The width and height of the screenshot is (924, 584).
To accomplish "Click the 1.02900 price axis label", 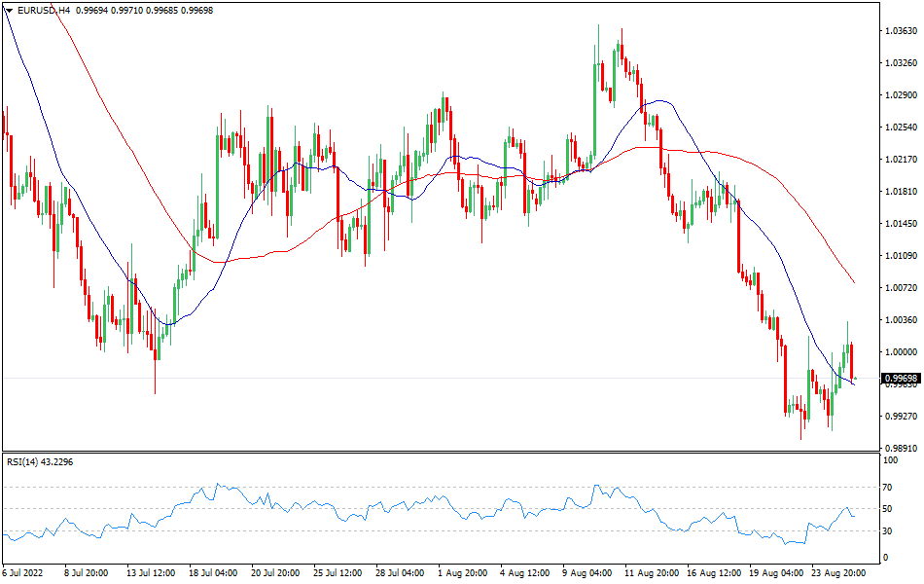I will pos(900,95).
